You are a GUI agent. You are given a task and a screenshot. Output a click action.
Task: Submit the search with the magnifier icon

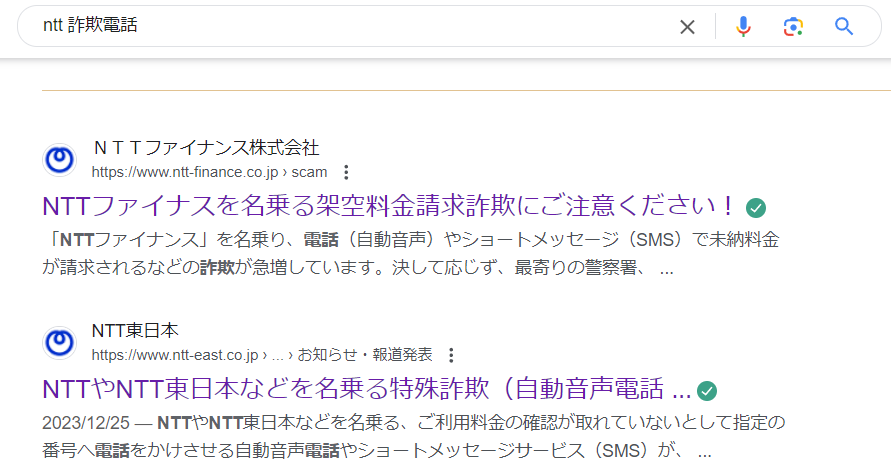pos(844,26)
